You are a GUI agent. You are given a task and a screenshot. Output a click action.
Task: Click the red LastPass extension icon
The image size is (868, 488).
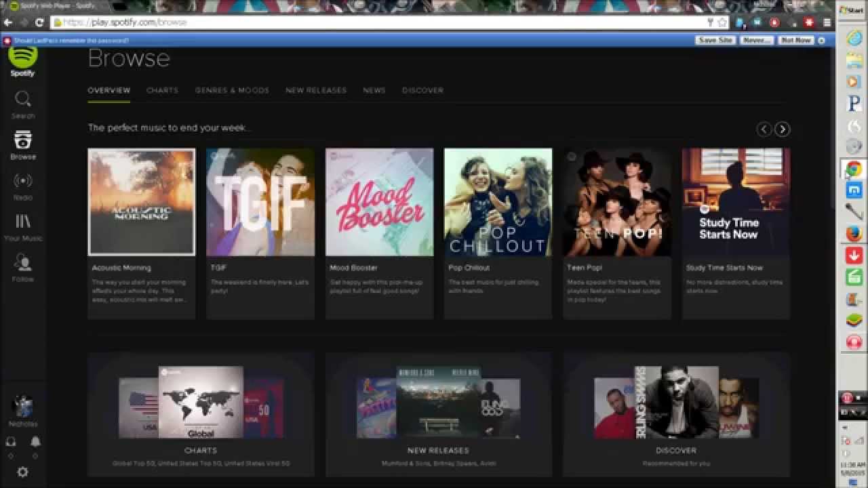click(808, 22)
